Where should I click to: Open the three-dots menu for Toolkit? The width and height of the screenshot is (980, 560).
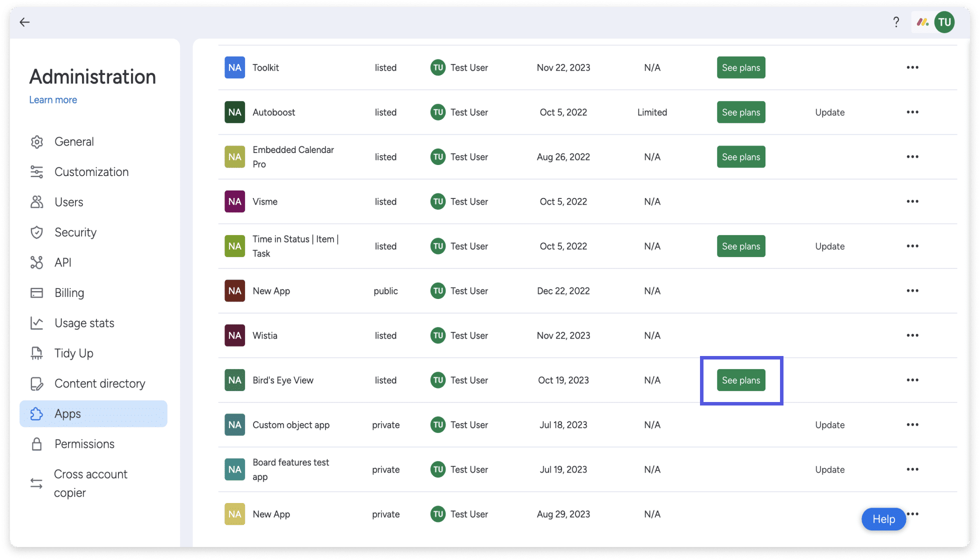(912, 67)
